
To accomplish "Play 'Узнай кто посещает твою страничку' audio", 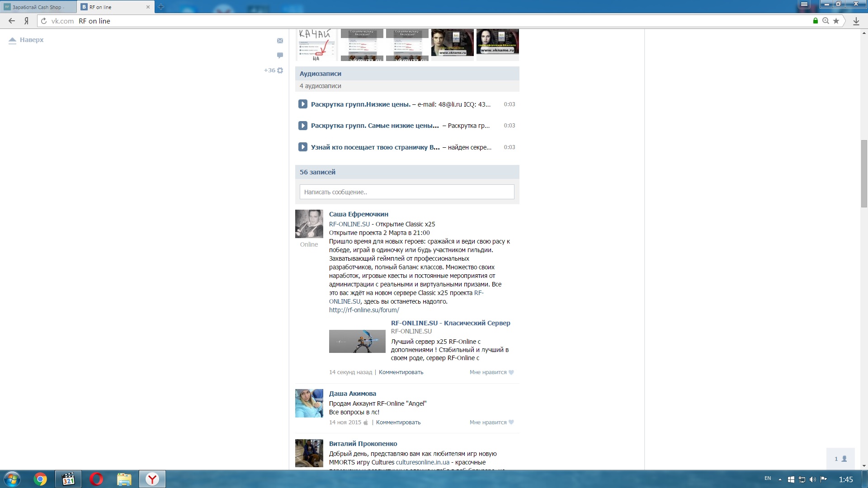I will pos(303,147).
